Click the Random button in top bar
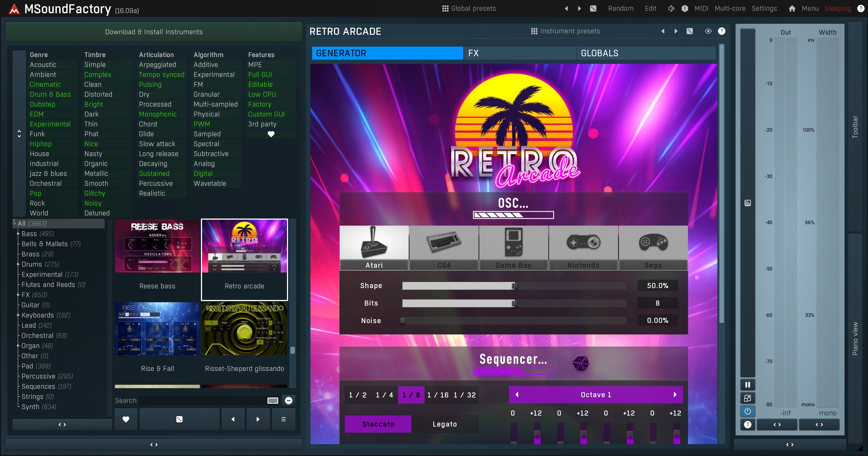Viewport: 868px width, 456px height. point(621,8)
